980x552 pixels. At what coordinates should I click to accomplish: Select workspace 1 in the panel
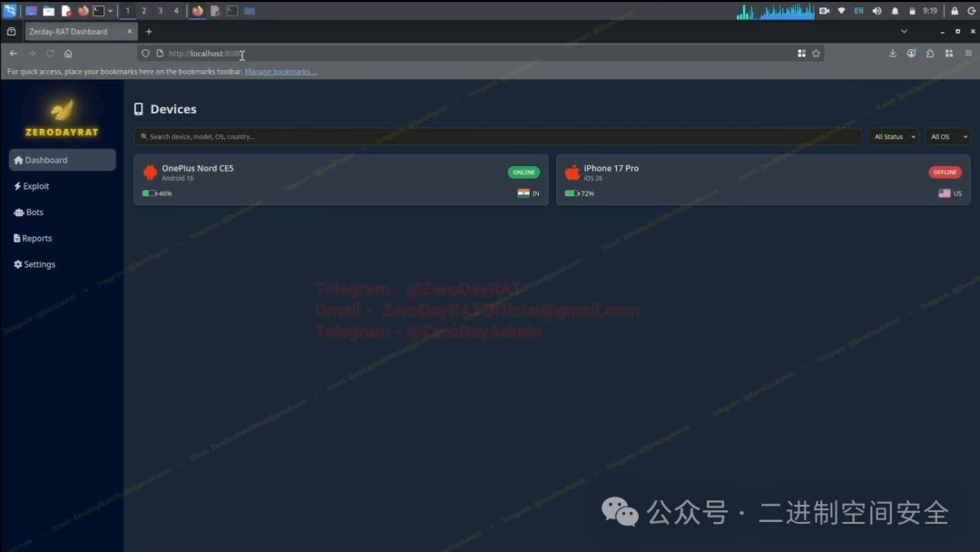(128, 11)
